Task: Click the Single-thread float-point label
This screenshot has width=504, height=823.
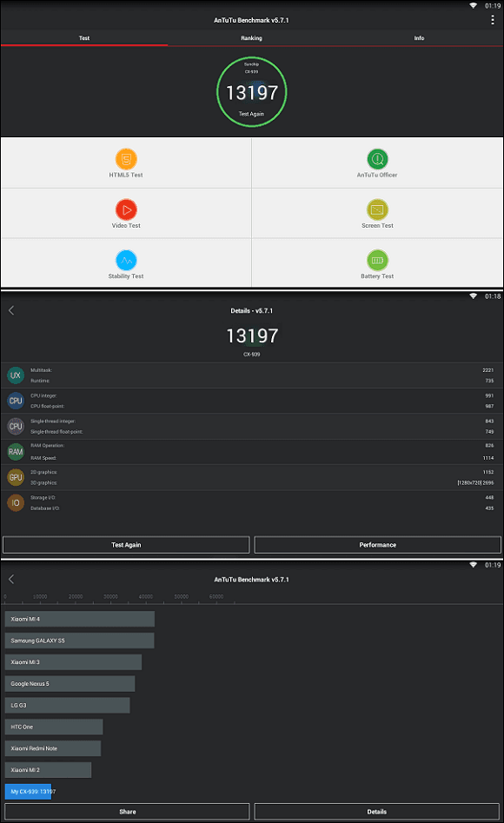Action: pos(56,432)
